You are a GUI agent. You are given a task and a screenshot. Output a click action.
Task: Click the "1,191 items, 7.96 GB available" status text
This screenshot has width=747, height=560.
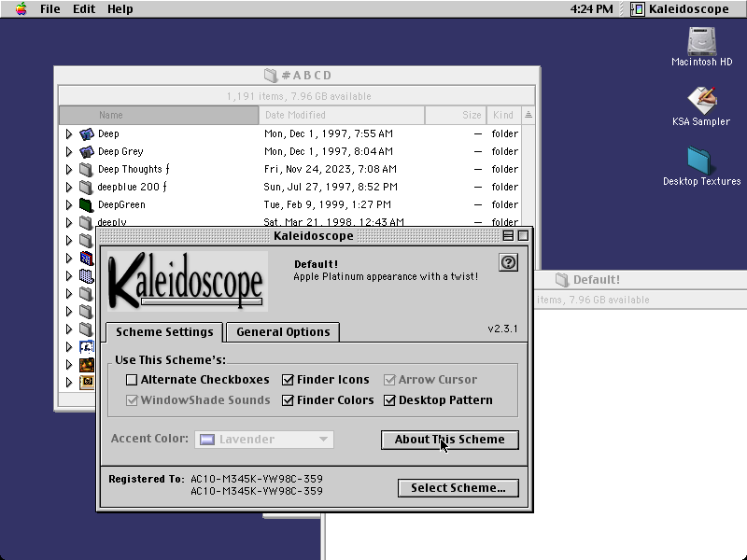(299, 96)
